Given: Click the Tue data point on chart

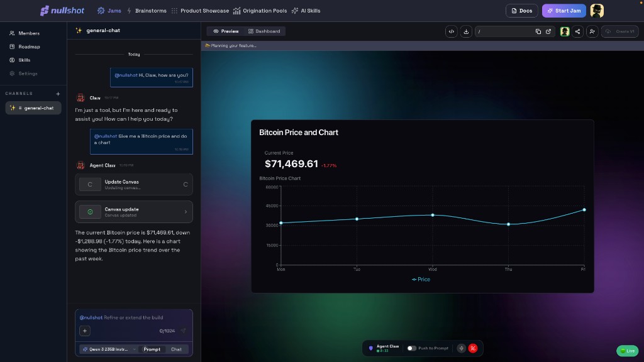Looking at the screenshot, I should pos(357,219).
